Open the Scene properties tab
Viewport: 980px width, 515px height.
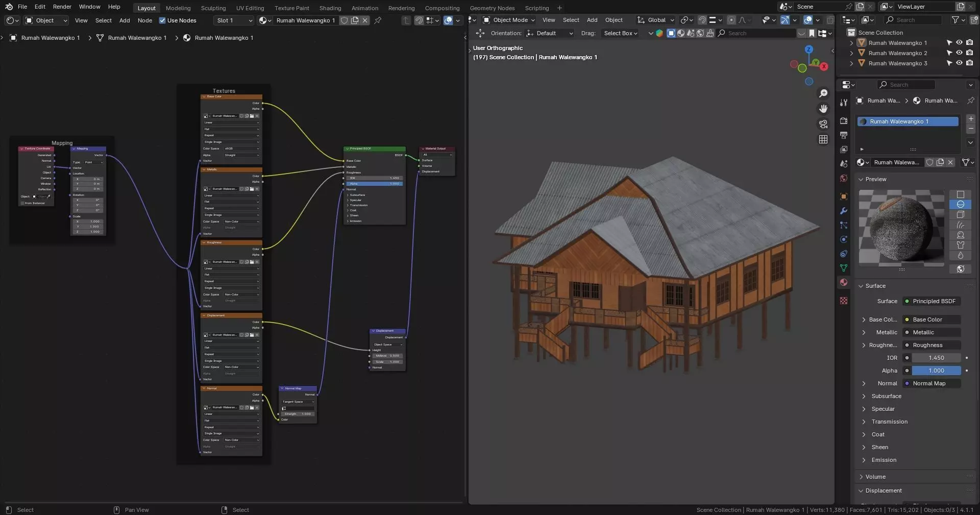tap(844, 164)
